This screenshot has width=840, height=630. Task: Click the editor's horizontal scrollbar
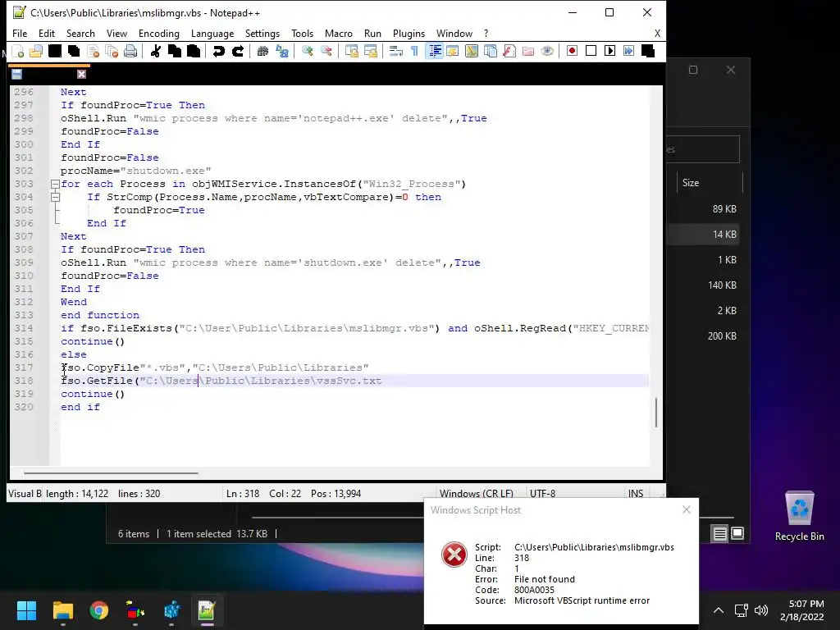111,473
